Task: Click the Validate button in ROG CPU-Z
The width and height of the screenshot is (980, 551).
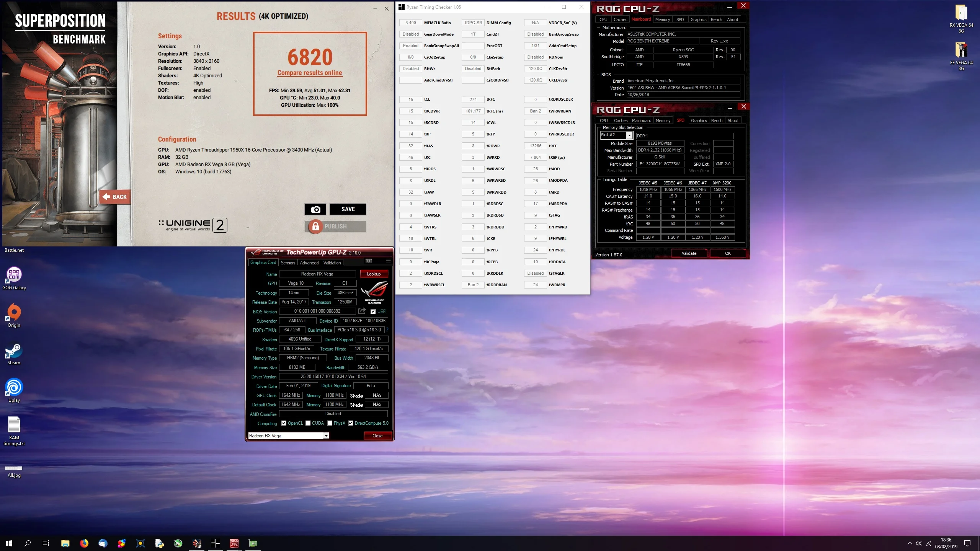Action: [x=689, y=253]
